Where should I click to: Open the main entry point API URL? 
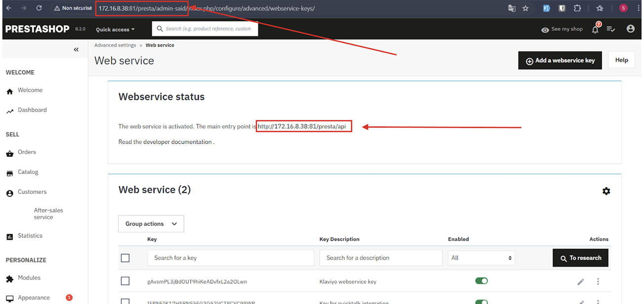301,127
